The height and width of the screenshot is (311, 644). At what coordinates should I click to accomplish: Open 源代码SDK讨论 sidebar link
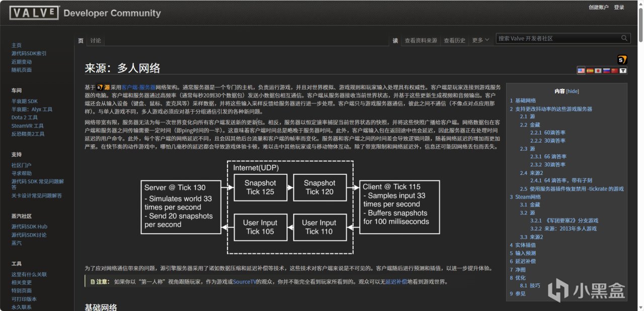coord(29,235)
